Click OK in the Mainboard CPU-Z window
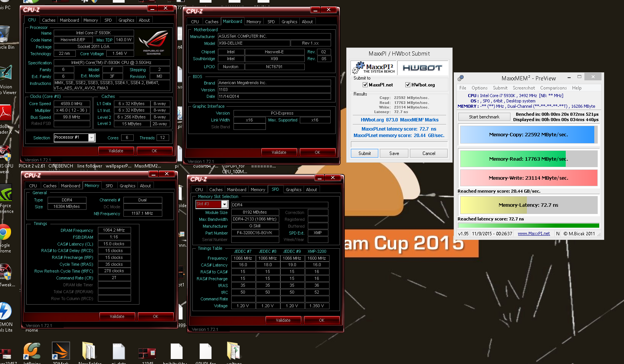Image resolution: width=624 pixels, height=364 pixels. coord(317,152)
